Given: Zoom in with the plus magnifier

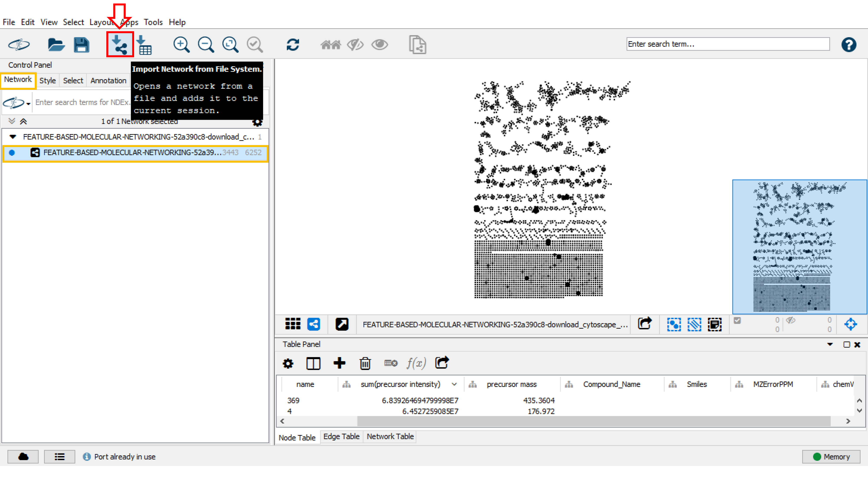Looking at the screenshot, I should 181,44.
